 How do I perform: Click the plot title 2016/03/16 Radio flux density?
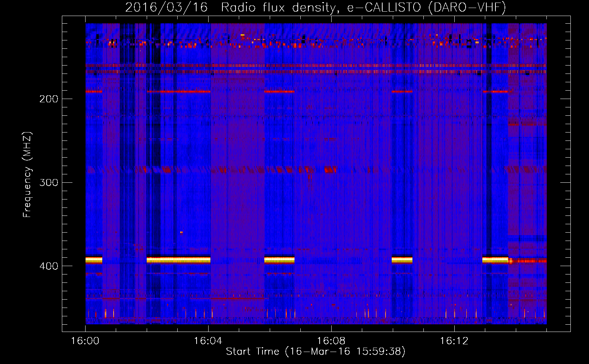[316, 7]
